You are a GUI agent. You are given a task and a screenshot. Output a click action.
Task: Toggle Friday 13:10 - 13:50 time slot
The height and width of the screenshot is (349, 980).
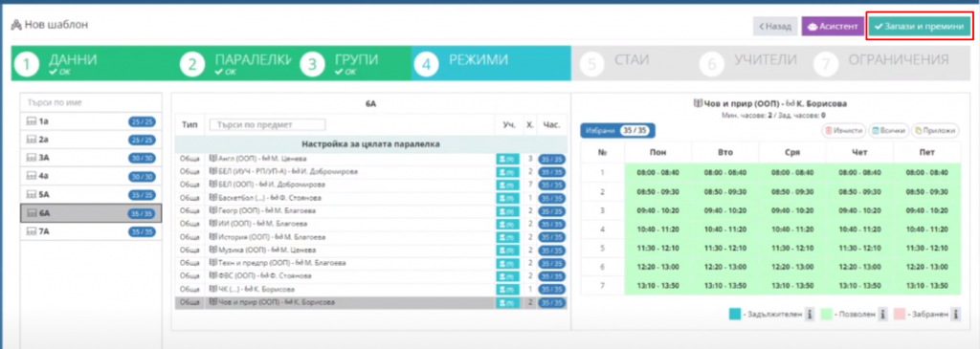coord(926,285)
